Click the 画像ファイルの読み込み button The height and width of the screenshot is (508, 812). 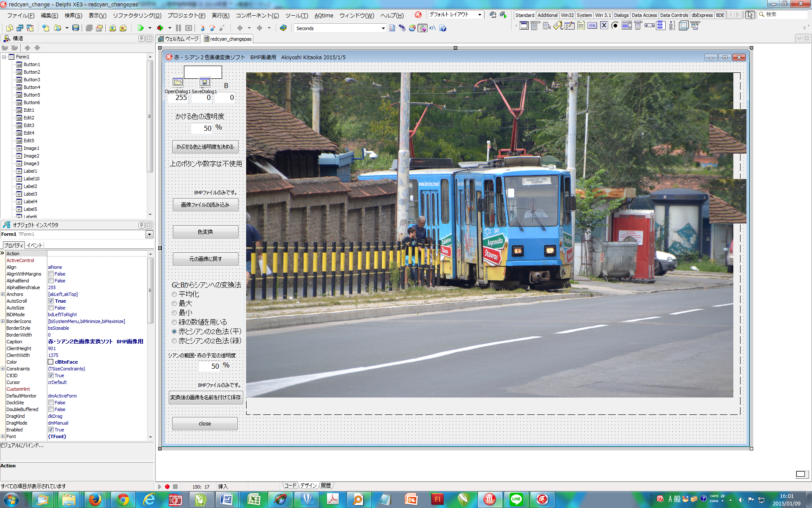pyautogui.click(x=206, y=205)
